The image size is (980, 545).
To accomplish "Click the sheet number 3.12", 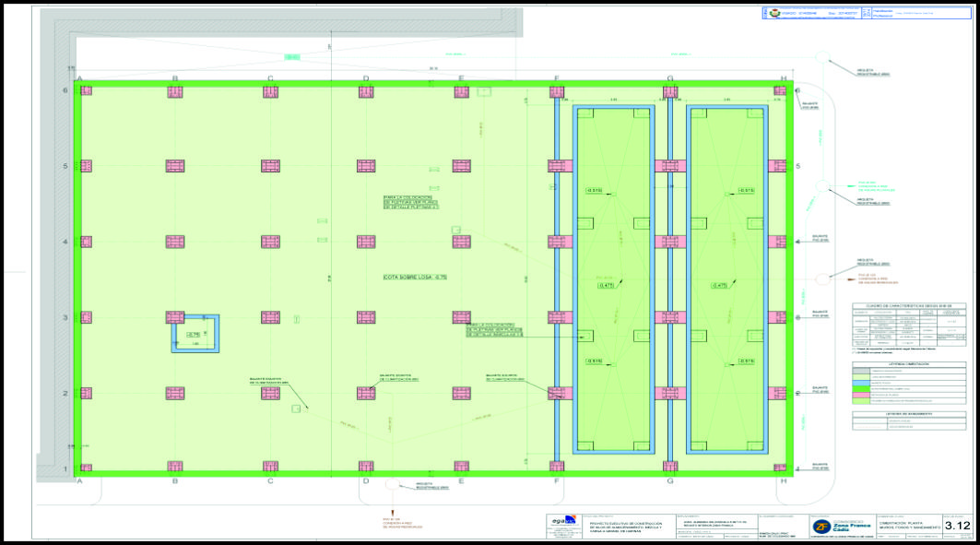I will click(x=958, y=526).
